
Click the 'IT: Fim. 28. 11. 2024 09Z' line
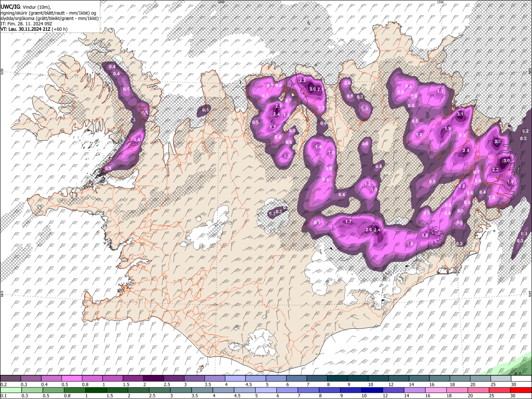(26, 24)
